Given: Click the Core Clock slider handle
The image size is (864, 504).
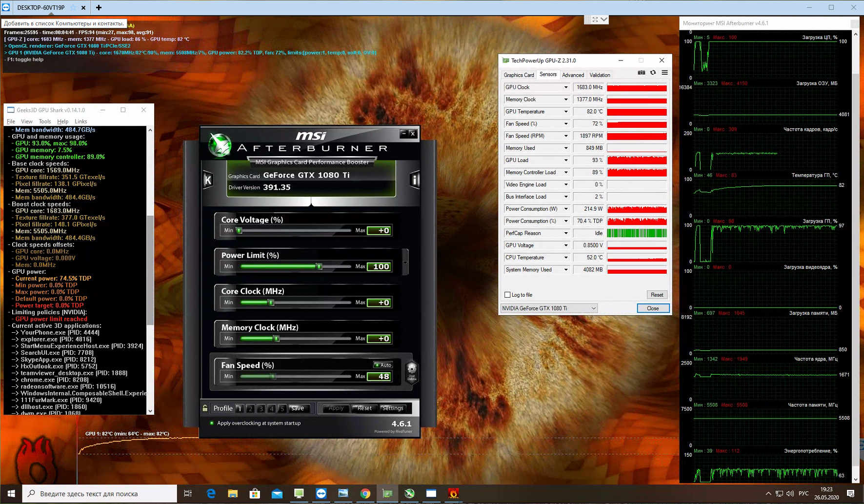Looking at the screenshot, I should tap(272, 302).
